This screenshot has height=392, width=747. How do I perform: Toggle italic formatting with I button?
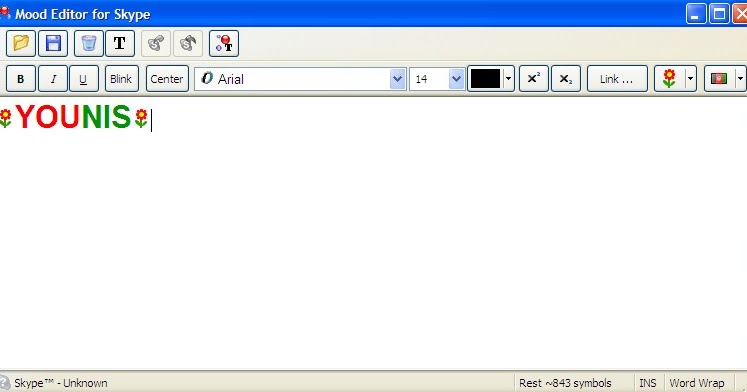tap(52, 79)
